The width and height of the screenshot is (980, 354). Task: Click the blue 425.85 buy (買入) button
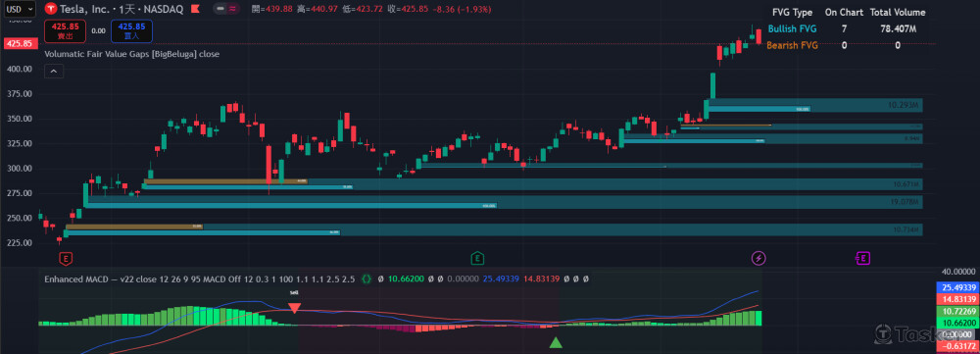coord(131,30)
